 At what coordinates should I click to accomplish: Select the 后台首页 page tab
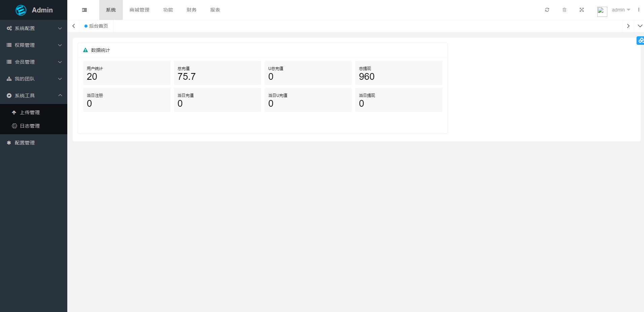(97, 26)
